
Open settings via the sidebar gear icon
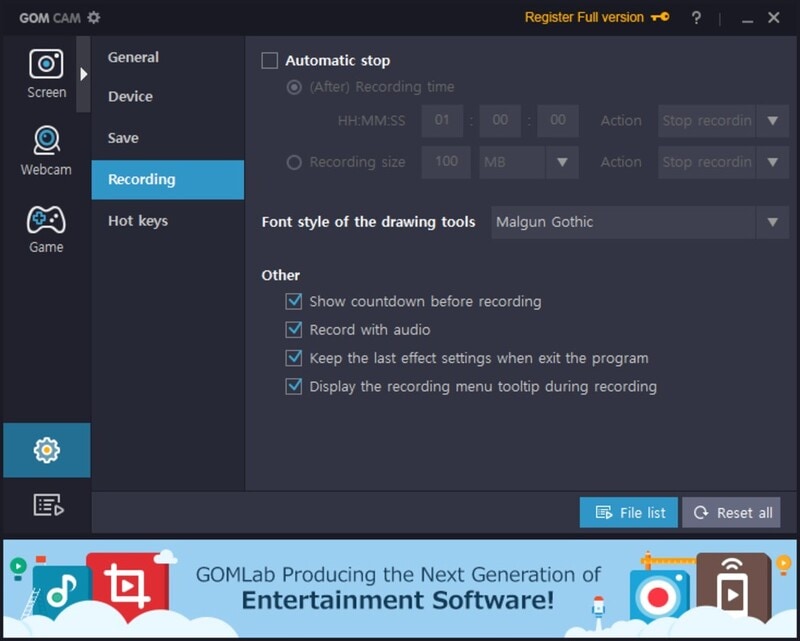(46, 450)
